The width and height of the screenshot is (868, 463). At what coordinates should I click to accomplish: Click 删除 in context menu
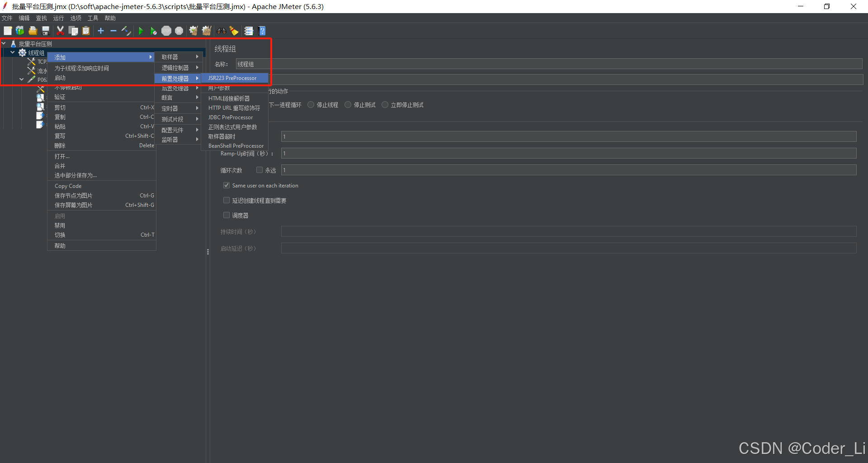pyautogui.click(x=102, y=145)
